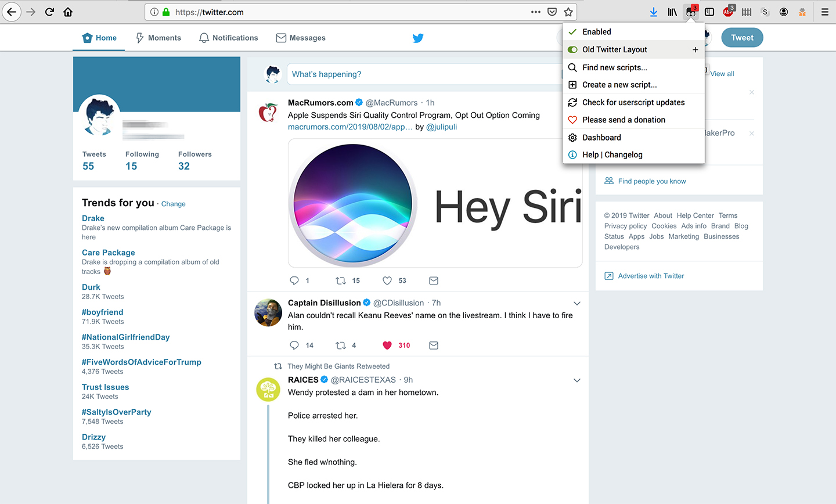Open the #NationalGirlfriendDay trend link
This screenshot has width=836, height=504.
coord(125,337)
